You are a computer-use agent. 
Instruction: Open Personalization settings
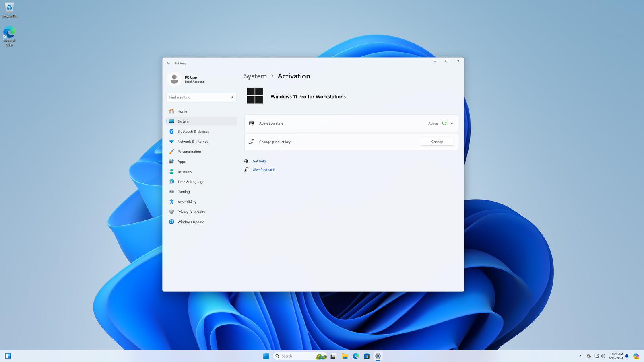click(201, 152)
